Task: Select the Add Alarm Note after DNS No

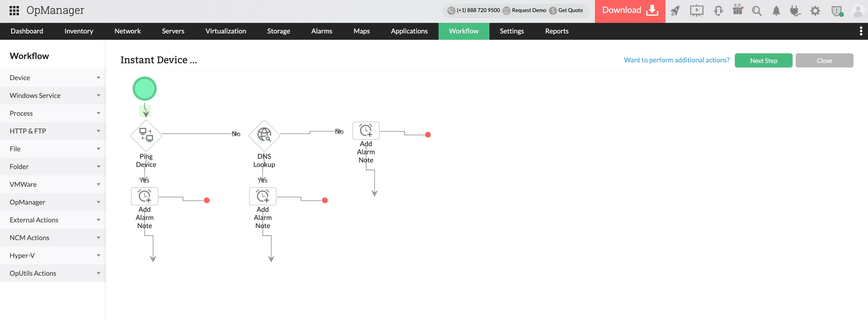Action: [x=366, y=130]
